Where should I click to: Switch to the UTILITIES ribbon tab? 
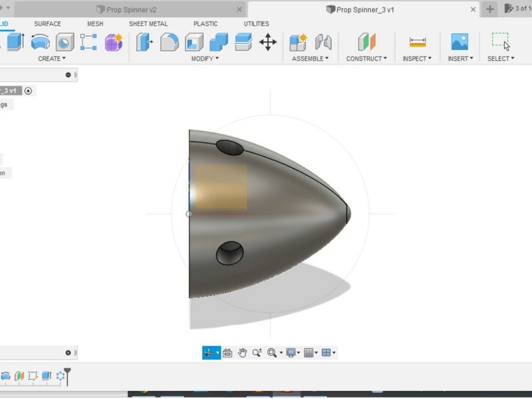point(257,24)
